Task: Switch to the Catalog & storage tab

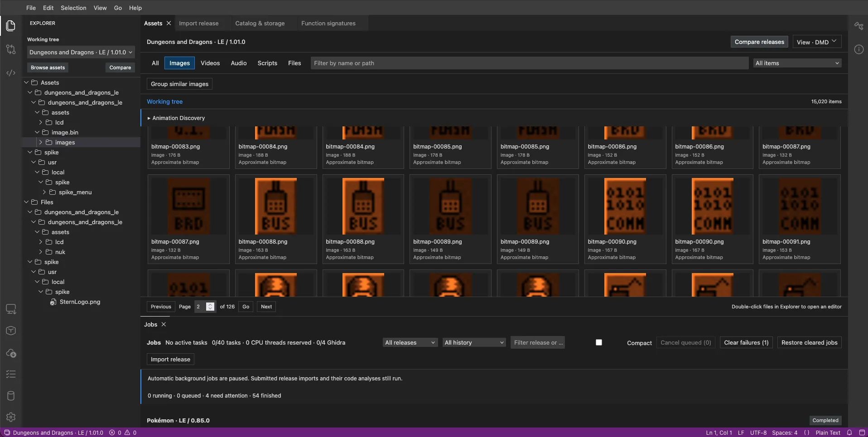Action: point(260,23)
